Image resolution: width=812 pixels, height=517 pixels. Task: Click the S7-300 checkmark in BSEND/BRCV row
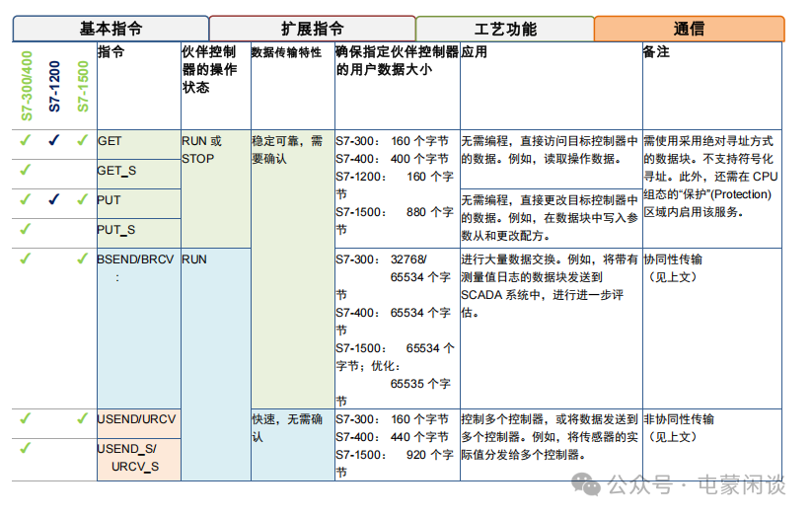[x=26, y=258]
